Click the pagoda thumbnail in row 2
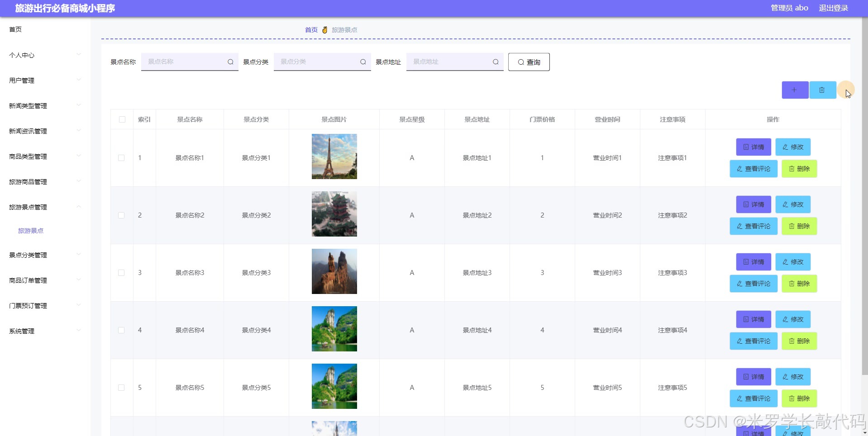 (x=334, y=214)
